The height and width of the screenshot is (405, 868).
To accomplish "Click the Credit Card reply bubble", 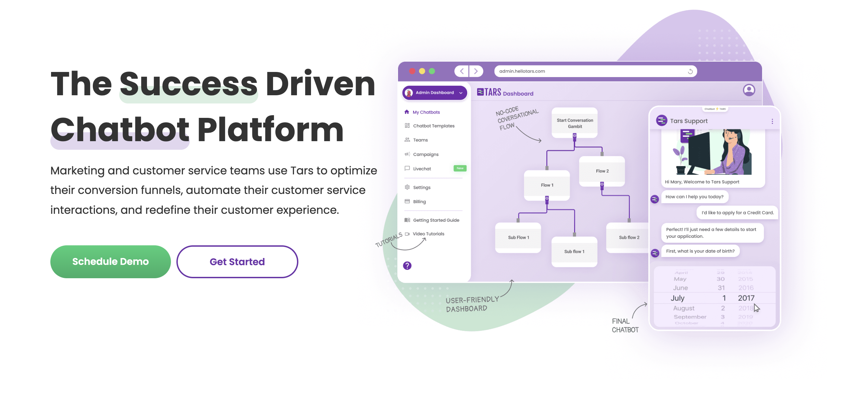I will [x=737, y=213].
